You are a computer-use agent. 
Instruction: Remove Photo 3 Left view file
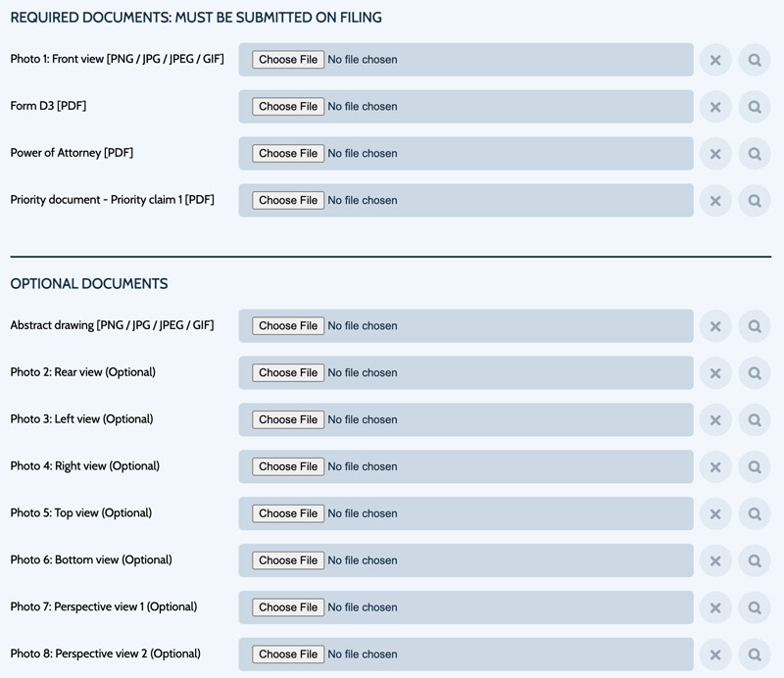[715, 420]
